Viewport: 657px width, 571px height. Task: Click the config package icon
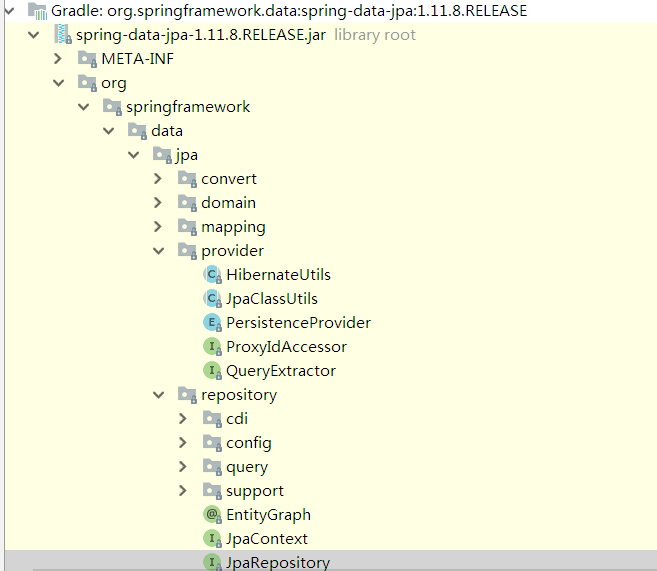[x=212, y=442]
